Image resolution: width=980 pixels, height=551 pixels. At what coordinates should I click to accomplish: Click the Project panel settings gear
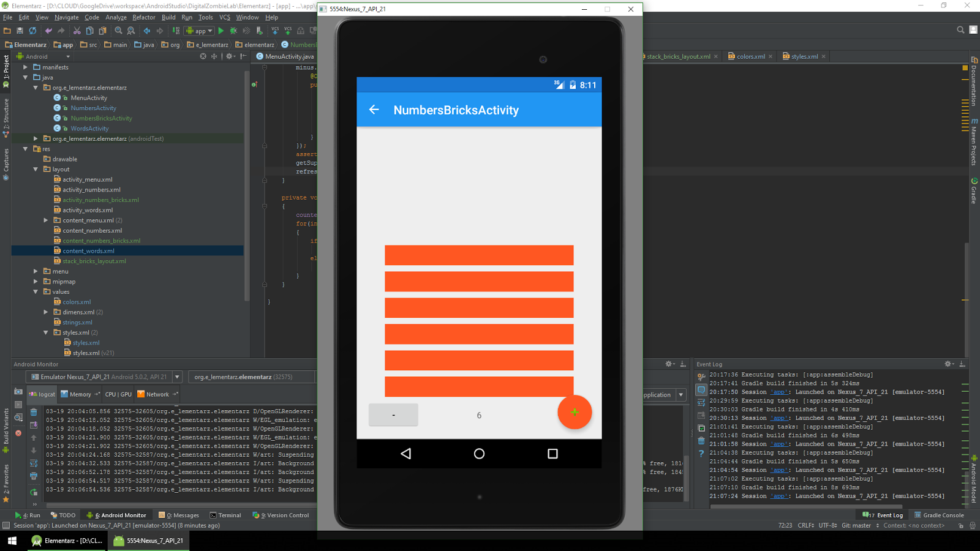coord(229,56)
